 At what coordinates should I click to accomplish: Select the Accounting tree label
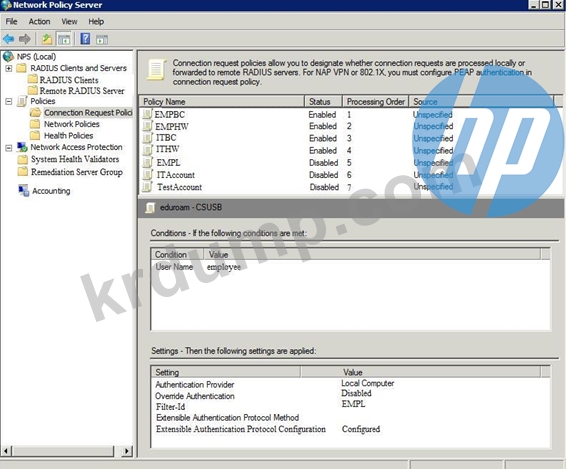[x=51, y=191]
